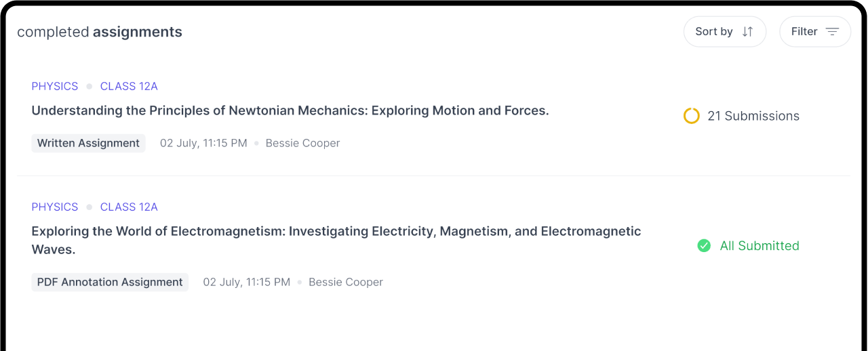The width and height of the screenshot is (868, 351).
Task: Click the green checkmark circle icon
Action: [x=704, y=245]
